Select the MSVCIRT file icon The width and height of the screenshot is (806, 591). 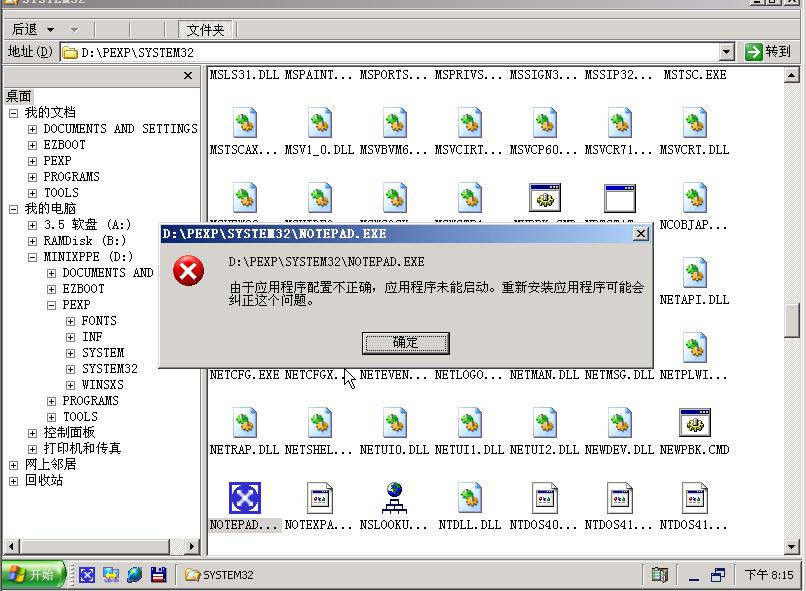coord(470,123)
